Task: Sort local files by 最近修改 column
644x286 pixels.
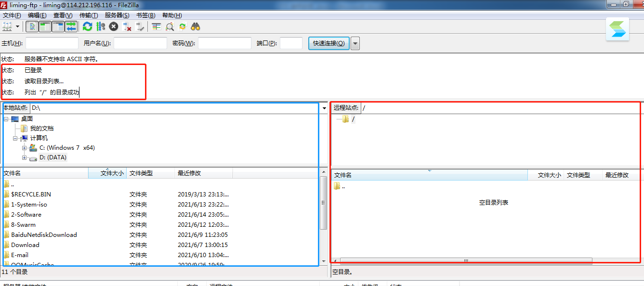Action: pos(202,173)
